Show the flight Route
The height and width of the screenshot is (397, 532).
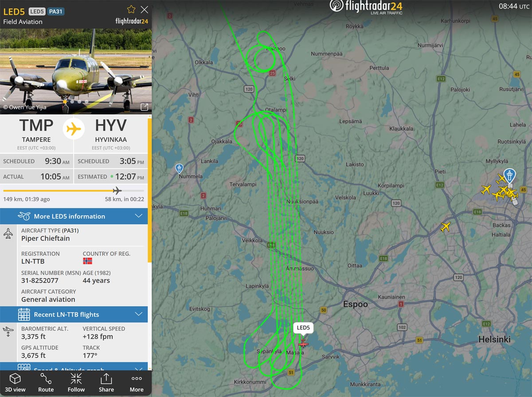(x=46, y=382)
